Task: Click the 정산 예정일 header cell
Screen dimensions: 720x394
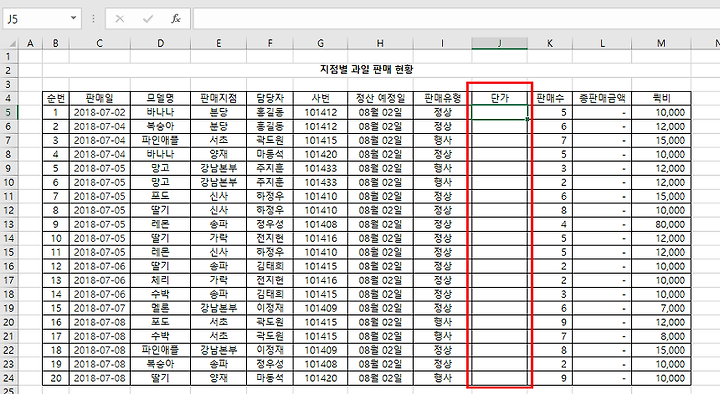Action: (x=380, y=98)
